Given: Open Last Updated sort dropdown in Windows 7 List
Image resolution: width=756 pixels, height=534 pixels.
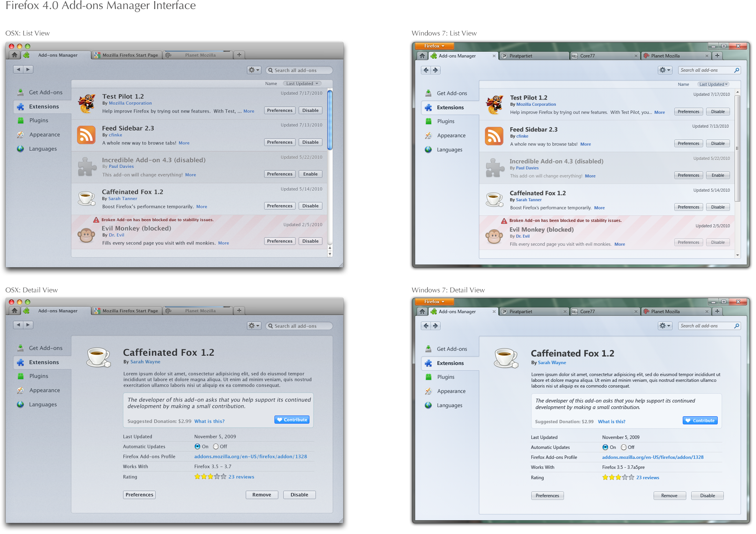Looking at the screenshot, I should [713, 84].
